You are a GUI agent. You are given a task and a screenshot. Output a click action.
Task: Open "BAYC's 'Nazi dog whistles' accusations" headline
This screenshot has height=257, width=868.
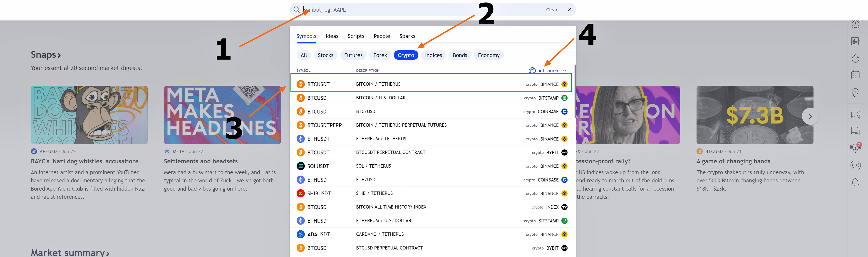click(x=84, y=161)
